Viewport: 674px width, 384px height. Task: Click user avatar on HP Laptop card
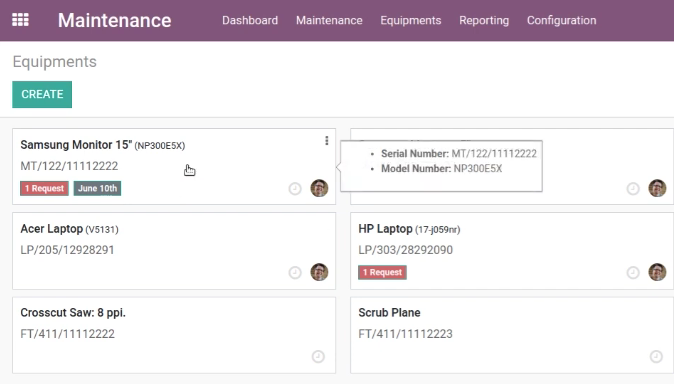pos(657,272)
